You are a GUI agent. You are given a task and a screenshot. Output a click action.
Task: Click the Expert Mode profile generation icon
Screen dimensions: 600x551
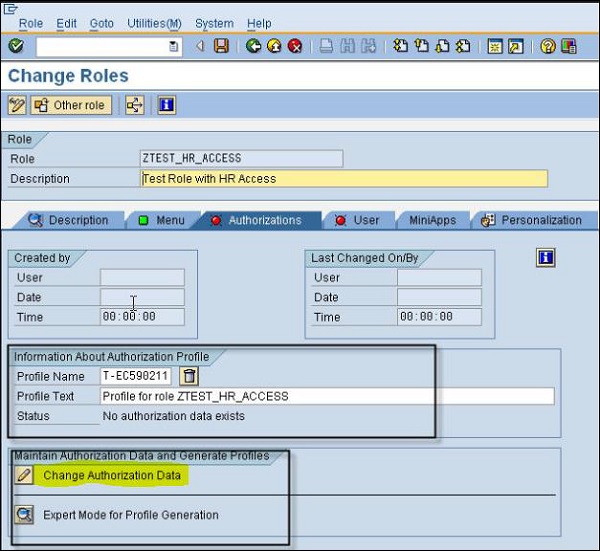(x=24, y=515)
